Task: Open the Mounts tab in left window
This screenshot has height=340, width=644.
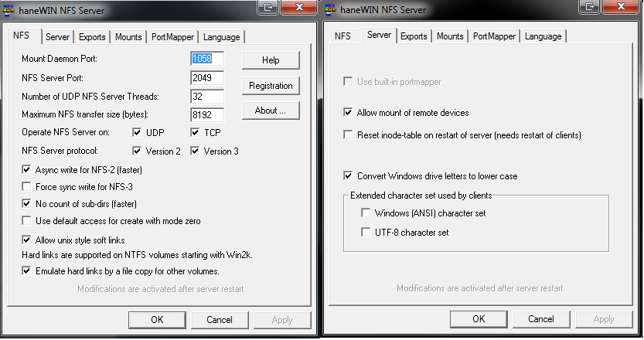Action: coord(128,37)
